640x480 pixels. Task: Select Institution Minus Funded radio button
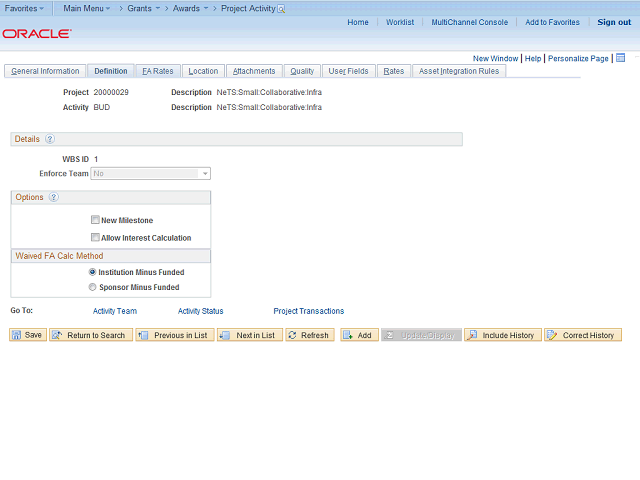click(x=93, y=272)
